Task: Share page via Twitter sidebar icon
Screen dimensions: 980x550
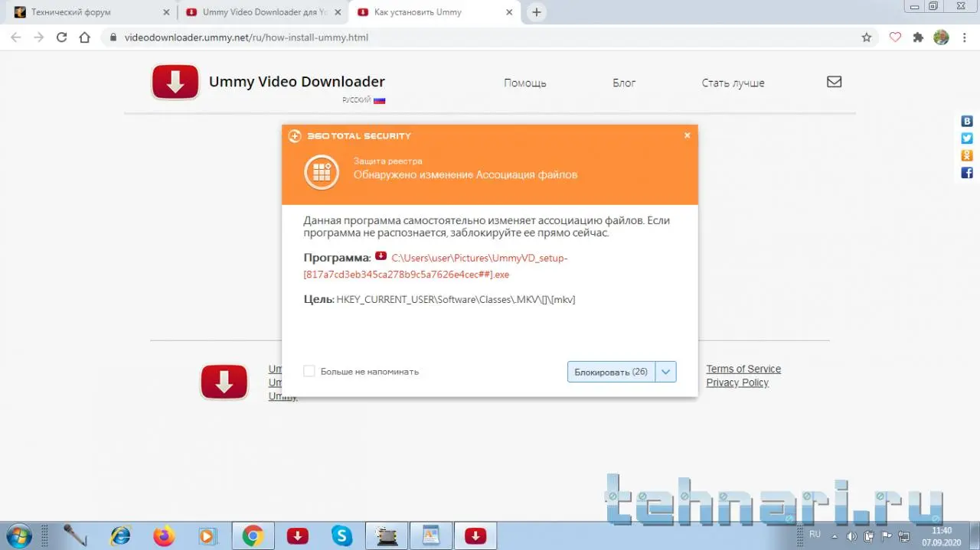Action: (x=967, y=138)
